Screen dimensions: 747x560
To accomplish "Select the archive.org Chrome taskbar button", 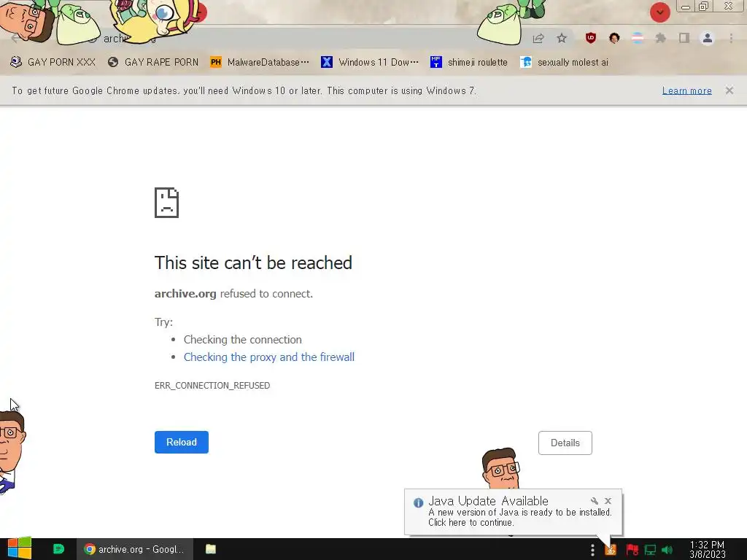I will 135,549.
